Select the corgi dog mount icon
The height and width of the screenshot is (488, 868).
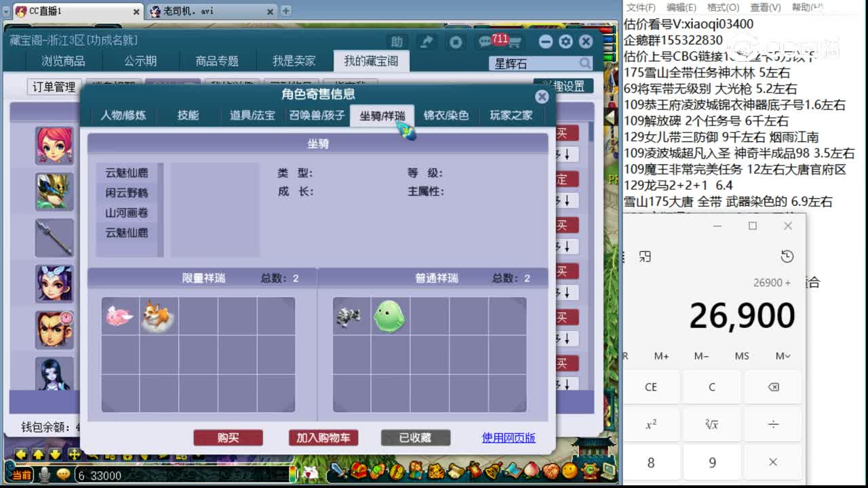pyautogui.click(x=158, y=316)
